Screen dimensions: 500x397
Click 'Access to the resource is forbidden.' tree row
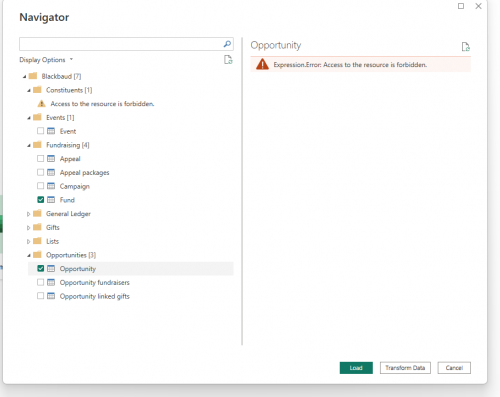tap(102, 104)
